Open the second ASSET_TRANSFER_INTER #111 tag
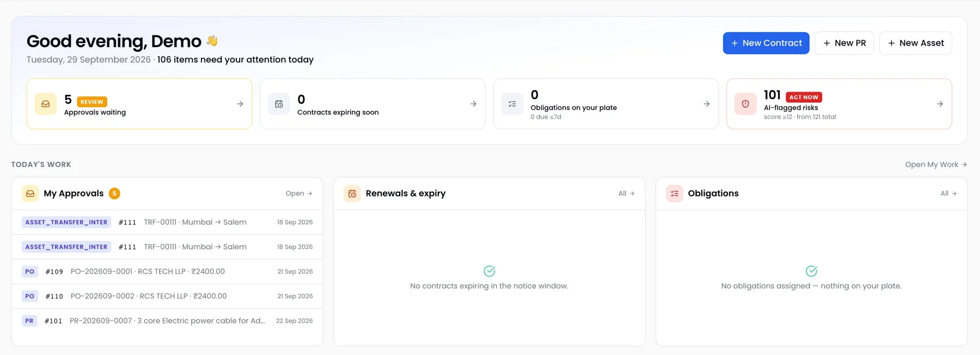This screenshot has width=980, height=355. coord(66,247)
